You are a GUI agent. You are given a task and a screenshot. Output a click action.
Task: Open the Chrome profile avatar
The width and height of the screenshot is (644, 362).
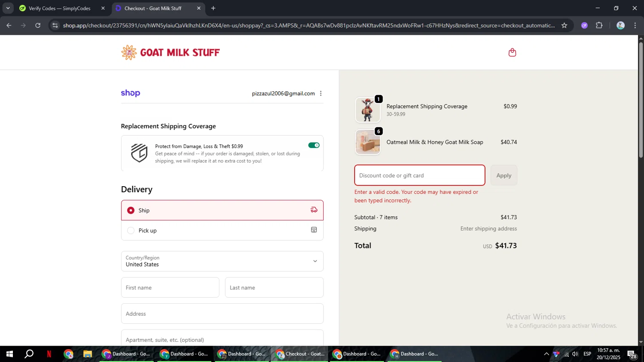coord(620,25)
